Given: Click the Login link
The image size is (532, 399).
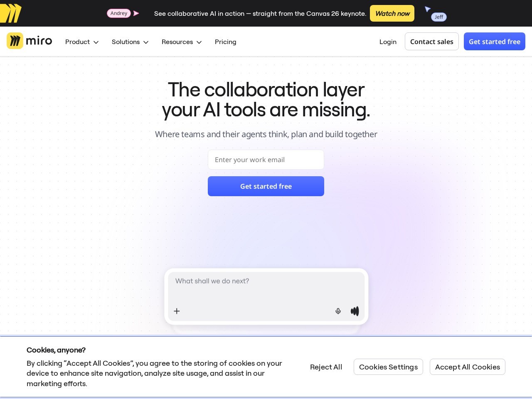Looking at the screenshot, I should tap(388, 42).
